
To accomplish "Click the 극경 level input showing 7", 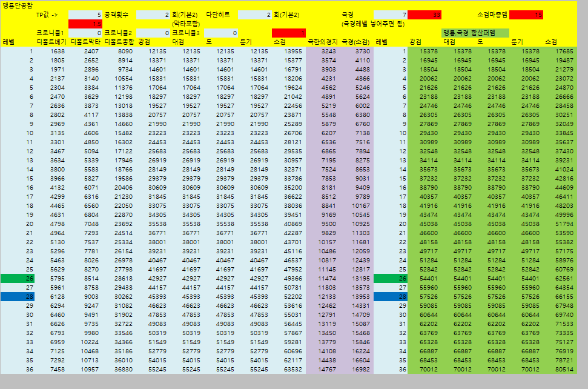I will pyautogui.click(x=391, y=14).
